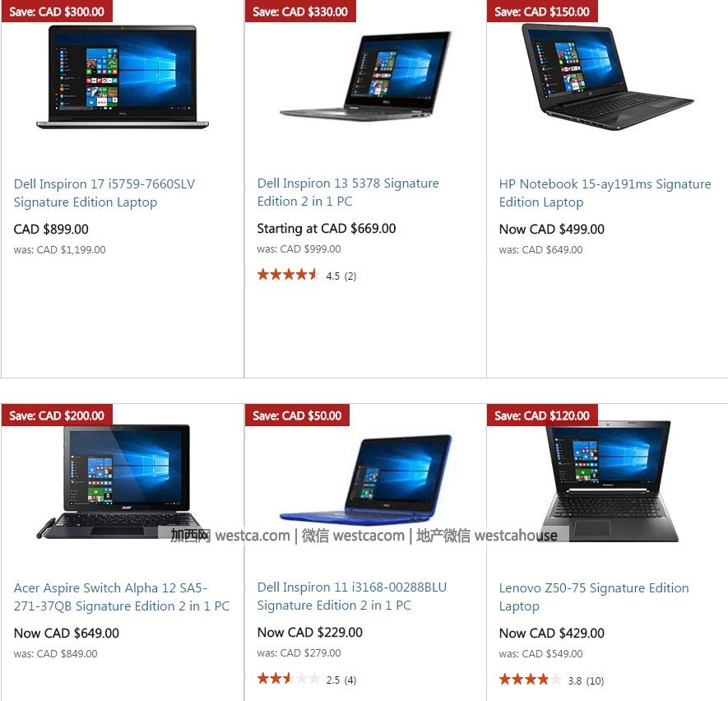This screenshot has width=728, height=701.
Task: Open the Lenovo Z50-75 laptop image
Action: pos(610,481)
